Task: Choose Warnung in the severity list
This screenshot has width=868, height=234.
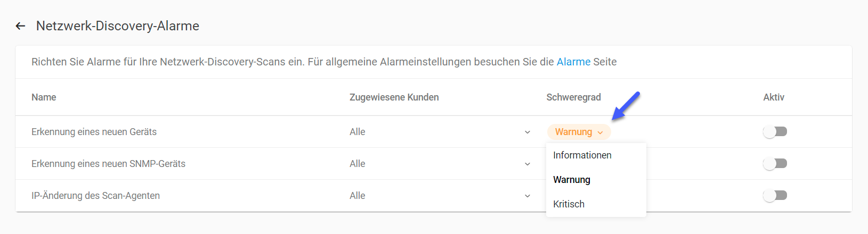Action: [572, 180]
